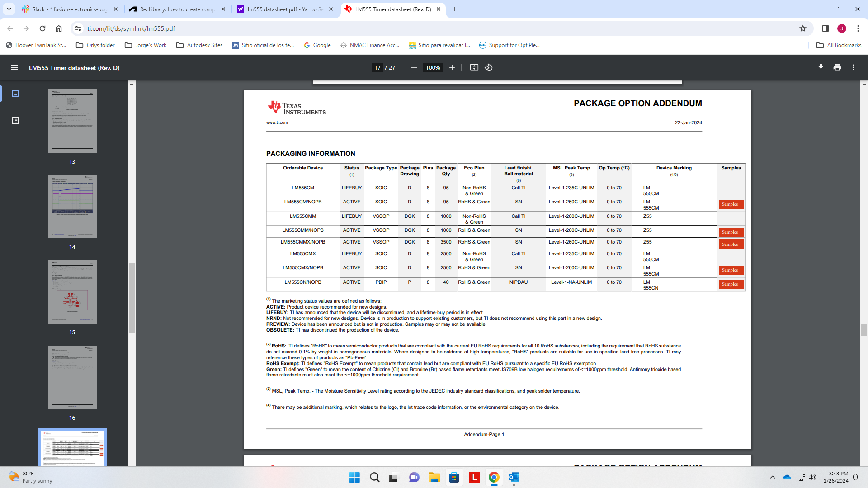Open the PDF viewer more actions menu
Image resolution: width=868 pixels, height=488 pixels.
click(x=854, y=68)
